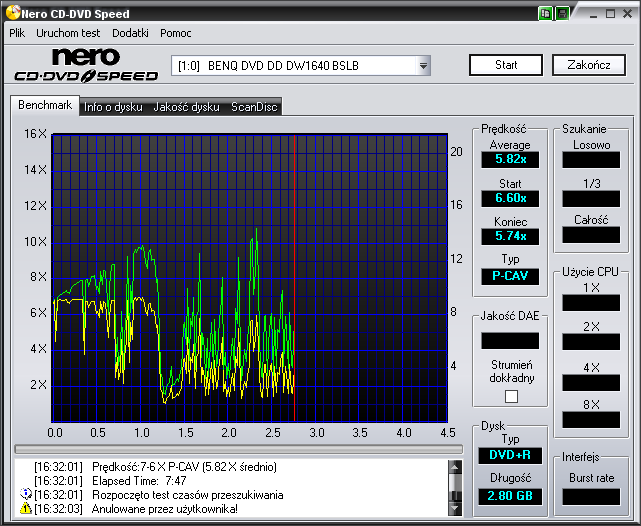
Task: Click the Burst rate field
Action: coord(591,497)
